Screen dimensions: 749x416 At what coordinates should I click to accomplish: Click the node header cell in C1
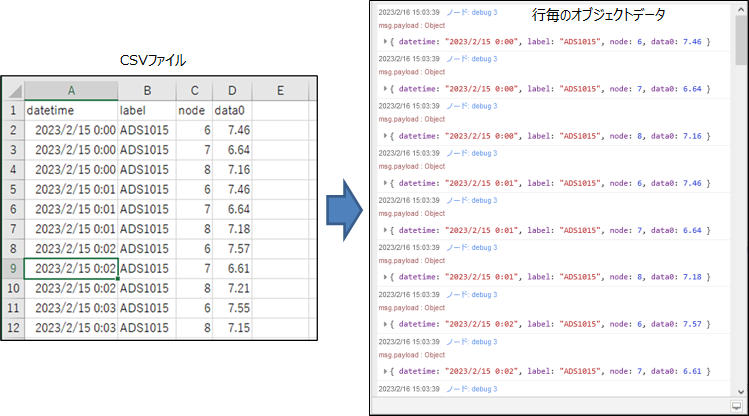(x=195, y=110)
